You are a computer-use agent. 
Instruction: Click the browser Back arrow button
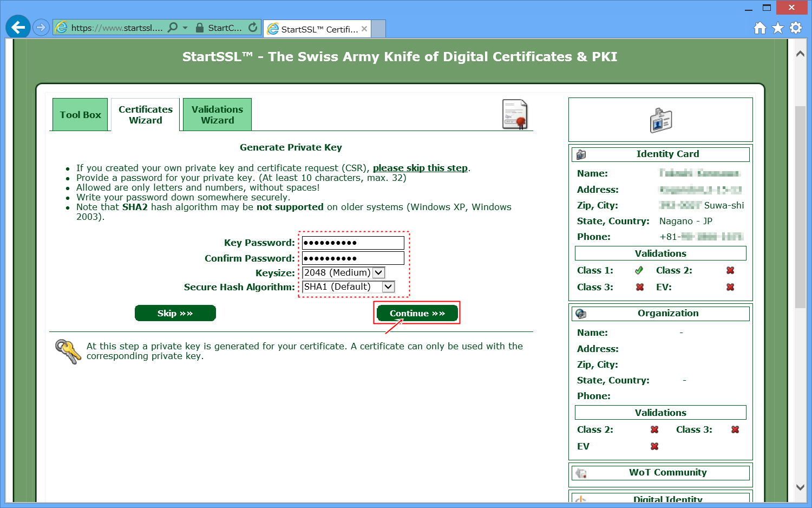pyautogui.click(x=18, y=27)
